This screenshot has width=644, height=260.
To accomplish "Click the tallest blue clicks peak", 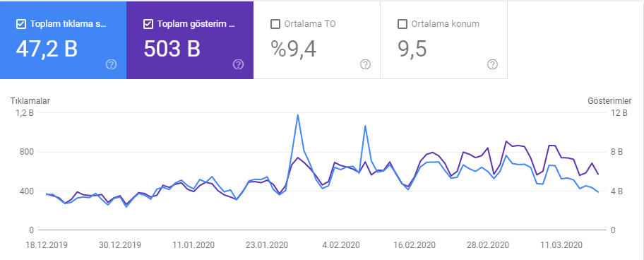I will click(297, 115).
